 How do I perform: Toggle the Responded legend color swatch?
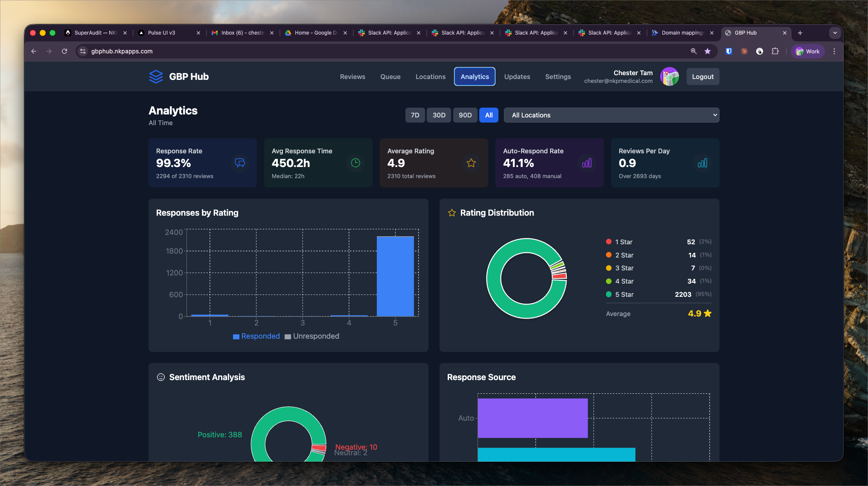click(236, 337)
